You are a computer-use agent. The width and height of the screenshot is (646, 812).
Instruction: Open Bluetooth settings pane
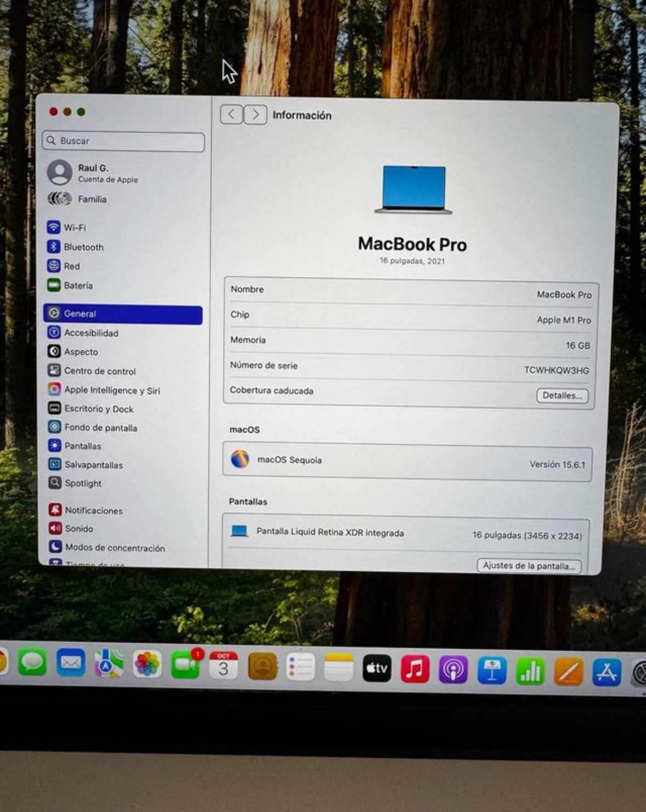(83, 247)
